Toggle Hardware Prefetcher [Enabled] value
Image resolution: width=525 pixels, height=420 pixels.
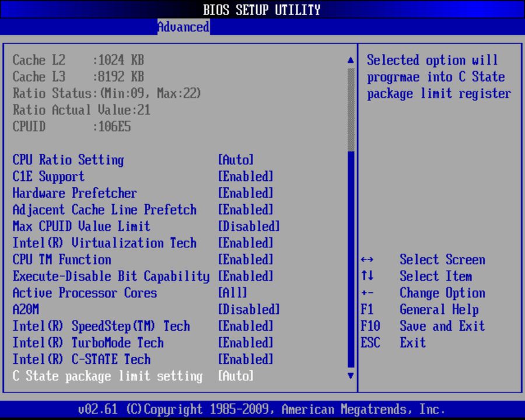coord(246,193)
